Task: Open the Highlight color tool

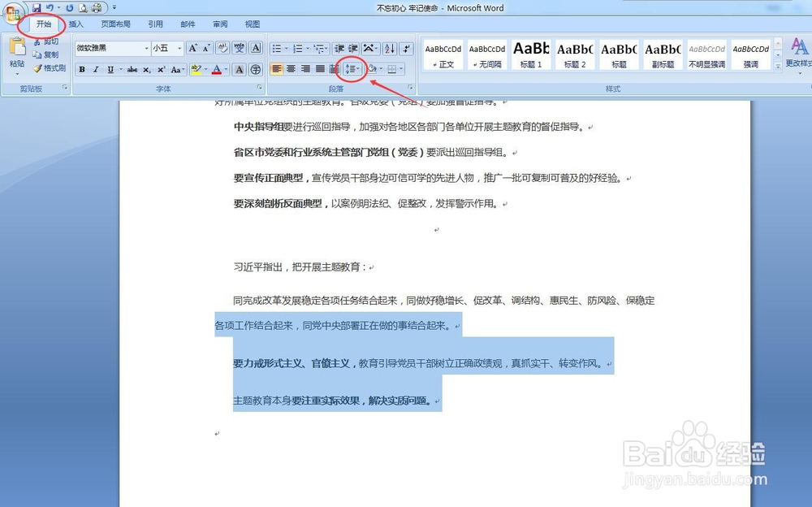Action: pyautogui.click(x=196, y=68)
